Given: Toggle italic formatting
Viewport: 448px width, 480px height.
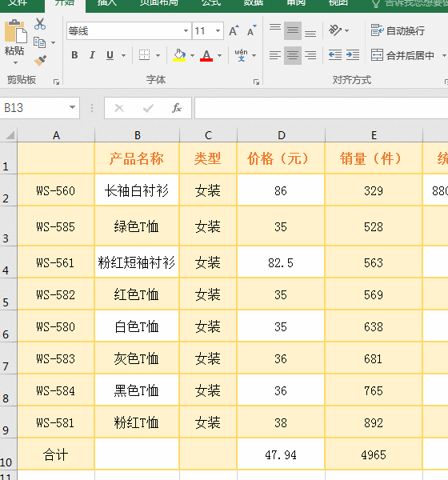Looking at the screenshot, I should pos(92,55).
